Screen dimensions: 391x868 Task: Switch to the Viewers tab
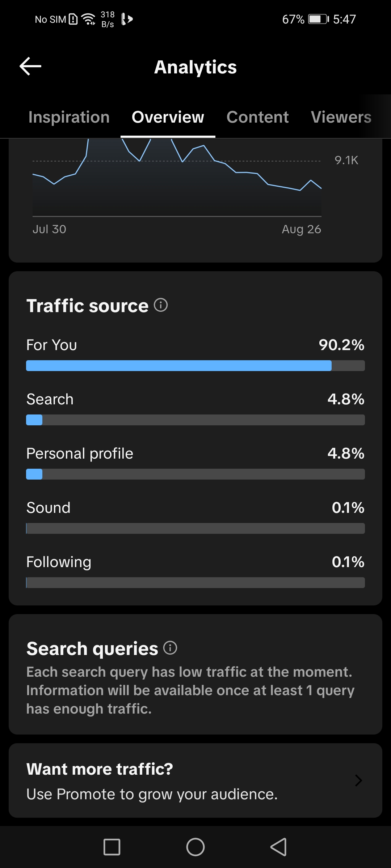pyautogui.click(x=341, y=117)
